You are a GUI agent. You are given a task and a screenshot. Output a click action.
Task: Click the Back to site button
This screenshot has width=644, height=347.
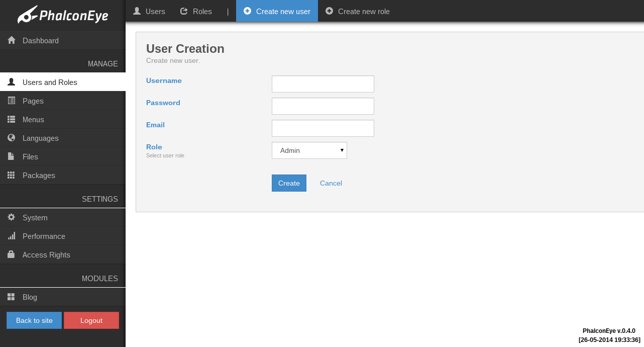click(34, 320)
